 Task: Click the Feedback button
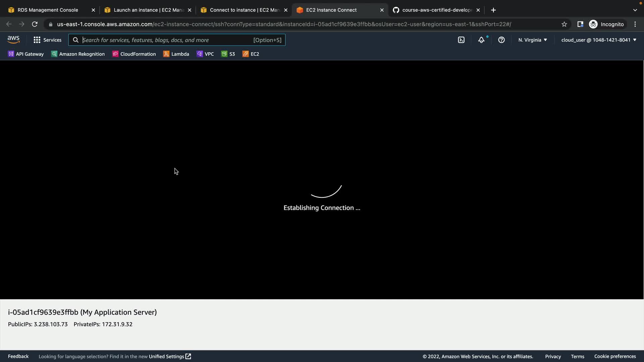point(18,356)
